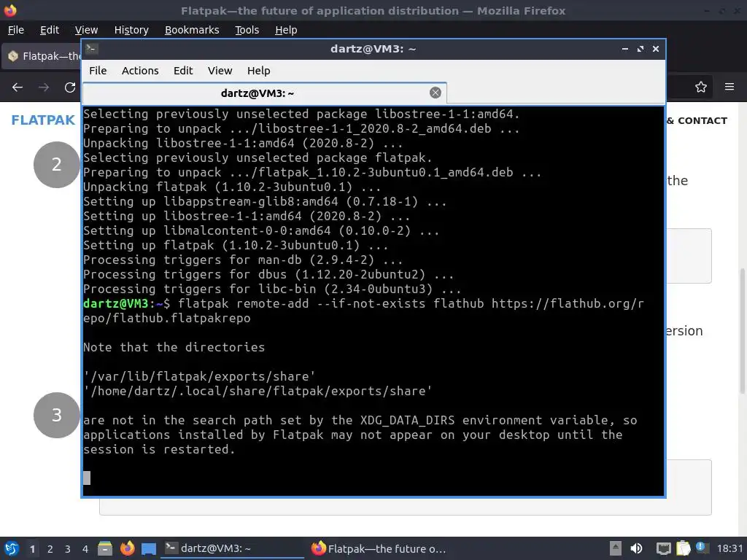This screenshot has height=560, width=747.
Task: Activate the dartz@VM3 terminal taskbar entry
Action: (233, 548)
